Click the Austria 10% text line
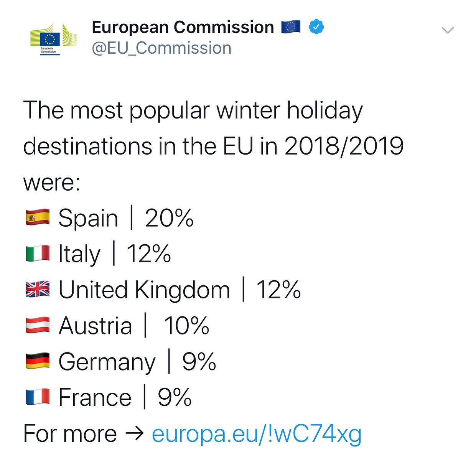 coord(133,326)
